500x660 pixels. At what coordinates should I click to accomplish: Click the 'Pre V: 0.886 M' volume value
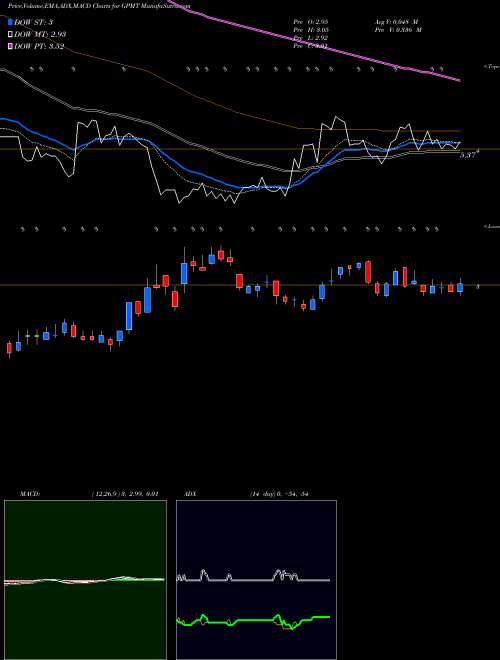point(398,29)
